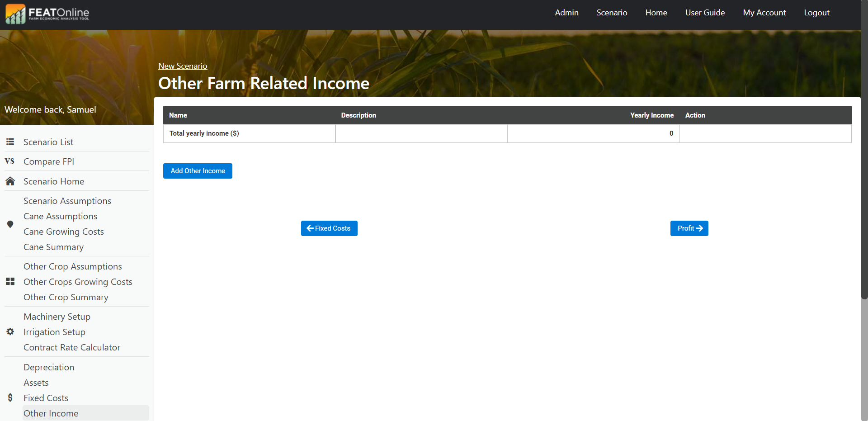868x421 pixels.
Task: Click the house icon beside Scenario Home
Action: pyautogui.click(x=10, y=181)
